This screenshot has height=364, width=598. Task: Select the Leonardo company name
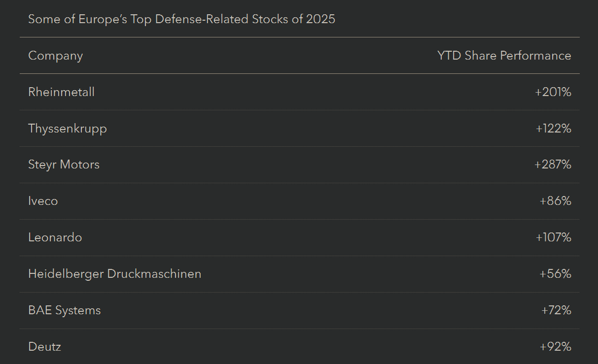click(x=55, y=237)
